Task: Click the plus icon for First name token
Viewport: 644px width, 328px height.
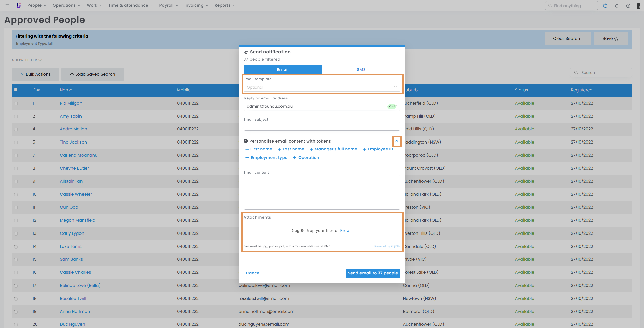Action: (x=247, y=149)
